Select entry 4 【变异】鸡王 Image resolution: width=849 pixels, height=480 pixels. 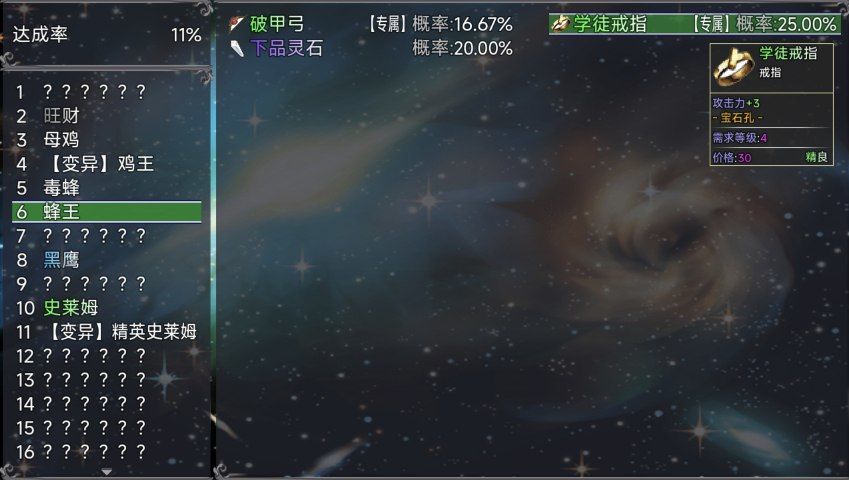[107, 163]
